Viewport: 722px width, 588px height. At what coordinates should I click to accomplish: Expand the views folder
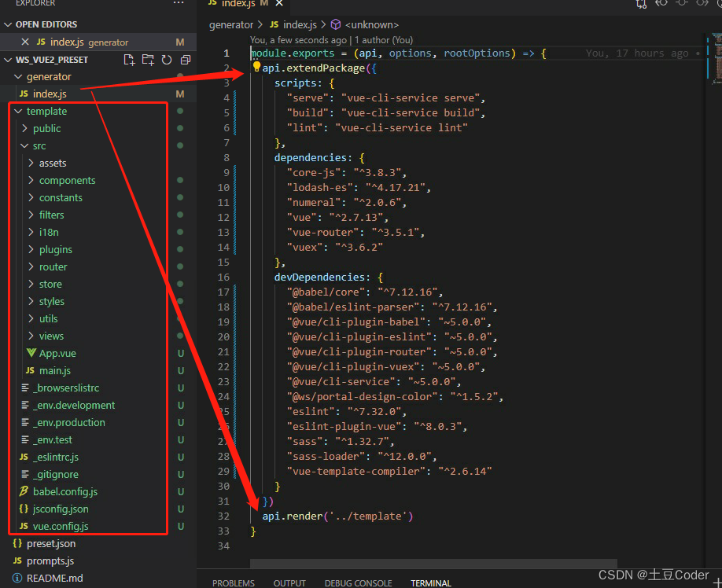(31, 336)
